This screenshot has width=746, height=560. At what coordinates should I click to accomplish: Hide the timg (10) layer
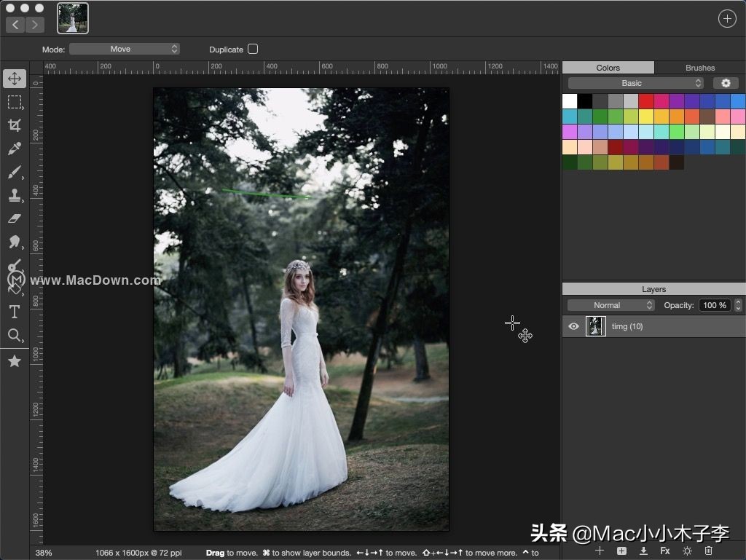574,326
